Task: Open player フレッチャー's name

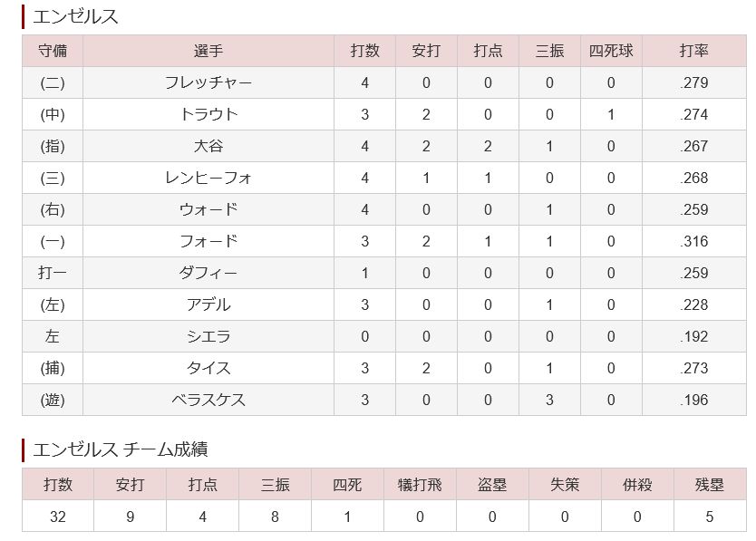Action: pyautogui.click(x=208, y=83)
